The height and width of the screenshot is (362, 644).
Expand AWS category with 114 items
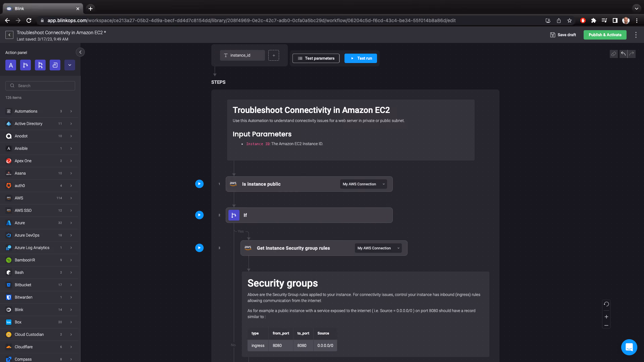39,198
